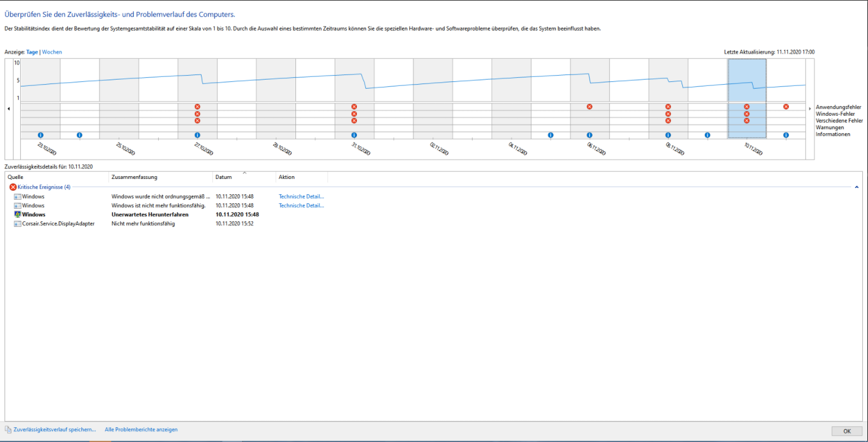Select Windows-Fehler error icon on 10.11.2020
This screenshot has height=442, width=868.
pos(747,114)
